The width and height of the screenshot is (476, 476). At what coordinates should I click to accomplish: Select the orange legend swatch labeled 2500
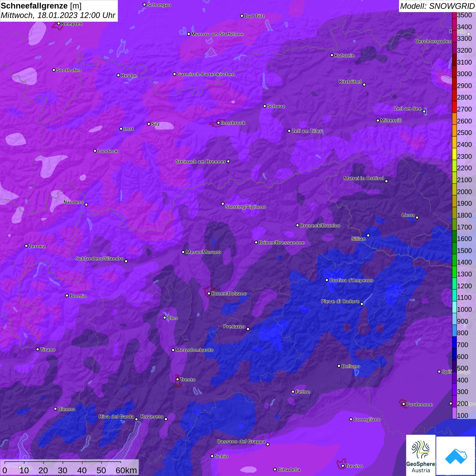tap(454, 131)
